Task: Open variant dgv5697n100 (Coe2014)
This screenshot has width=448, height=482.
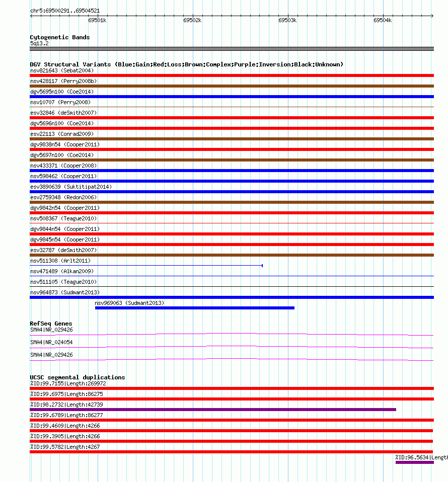Action: pos(232,160)
